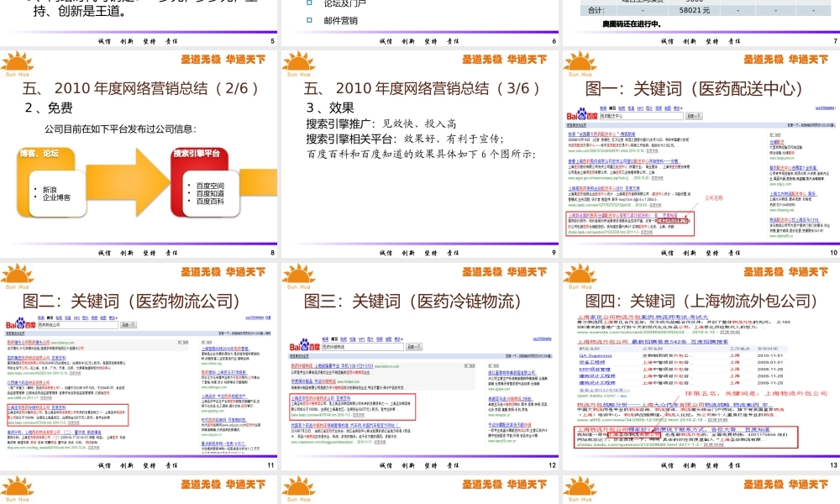Image resolution: width=840 pixels, height=504 pixels.
Task: Click 百度空间 bullet item
Action: click(210, 186)
